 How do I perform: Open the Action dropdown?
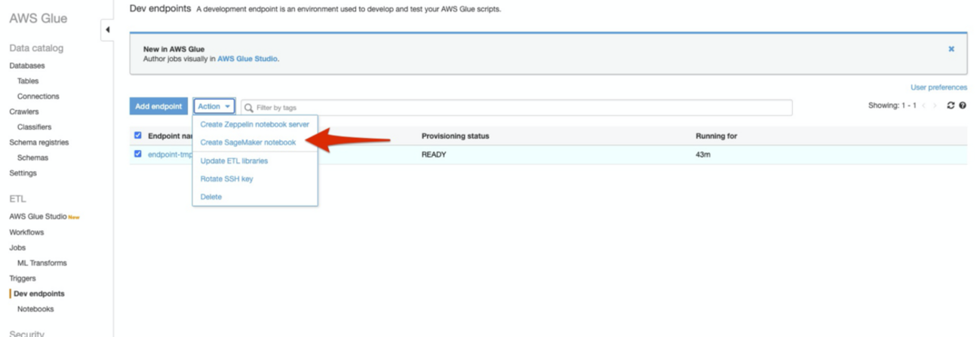click(x=214, y=106)
